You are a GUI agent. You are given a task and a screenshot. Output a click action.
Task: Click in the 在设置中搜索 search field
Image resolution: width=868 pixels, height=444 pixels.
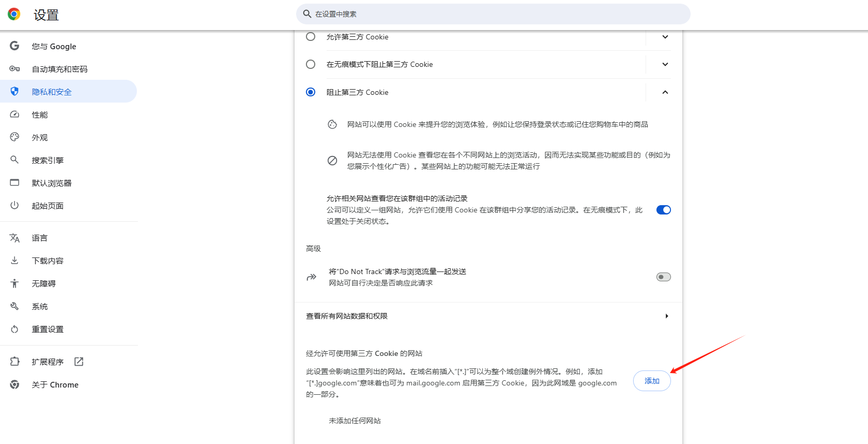click(493, 14)
